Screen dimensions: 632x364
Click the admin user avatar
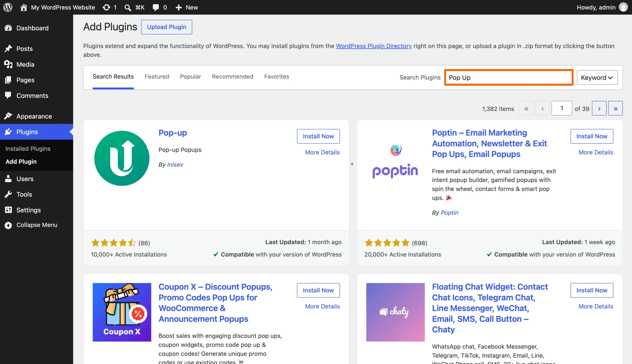(623, 7)
